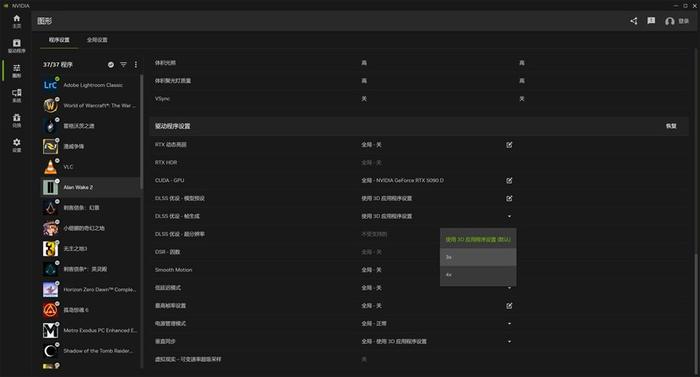Click the VSync setting row label
This screenshot has width=700, height=377.
(x=162, y=99)
